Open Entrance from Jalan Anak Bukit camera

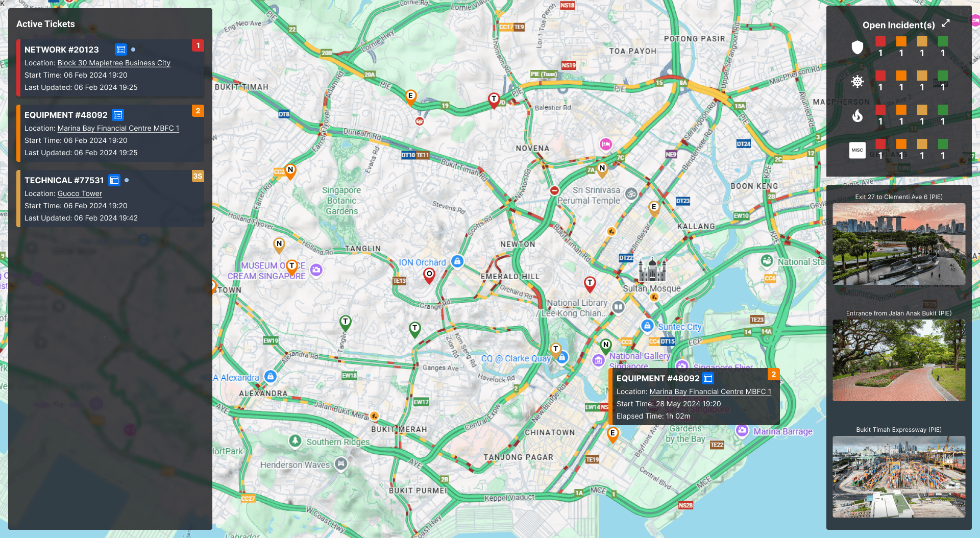point(898,360)
